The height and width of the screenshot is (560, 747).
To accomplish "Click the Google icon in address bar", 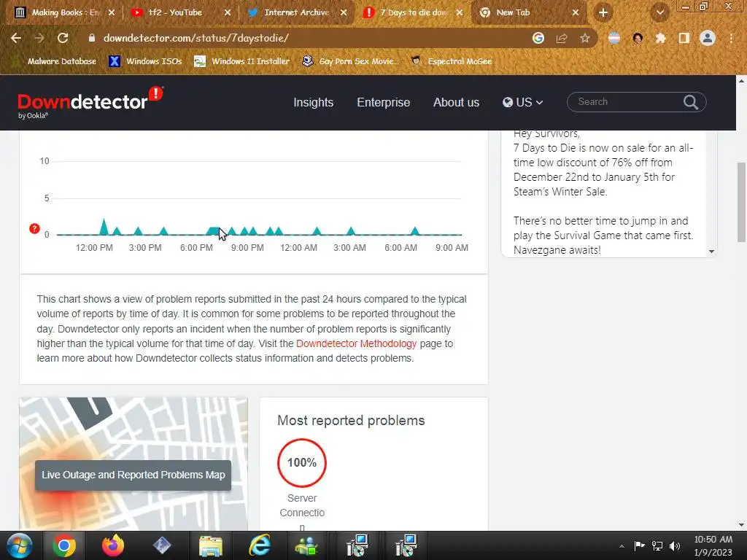I will point(538,38).
